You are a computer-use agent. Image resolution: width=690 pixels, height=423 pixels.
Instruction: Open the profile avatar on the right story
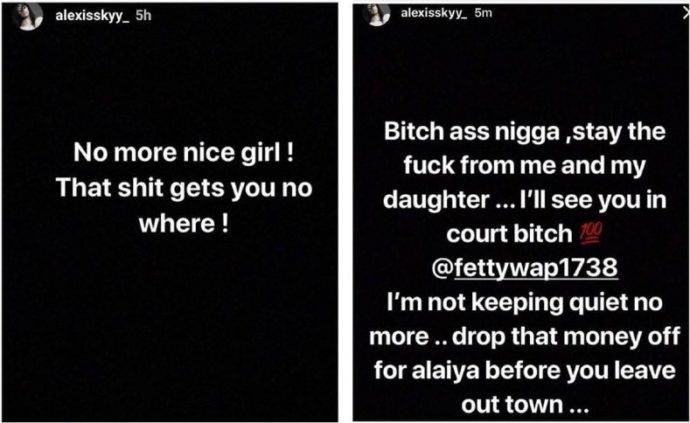point(377,15)
